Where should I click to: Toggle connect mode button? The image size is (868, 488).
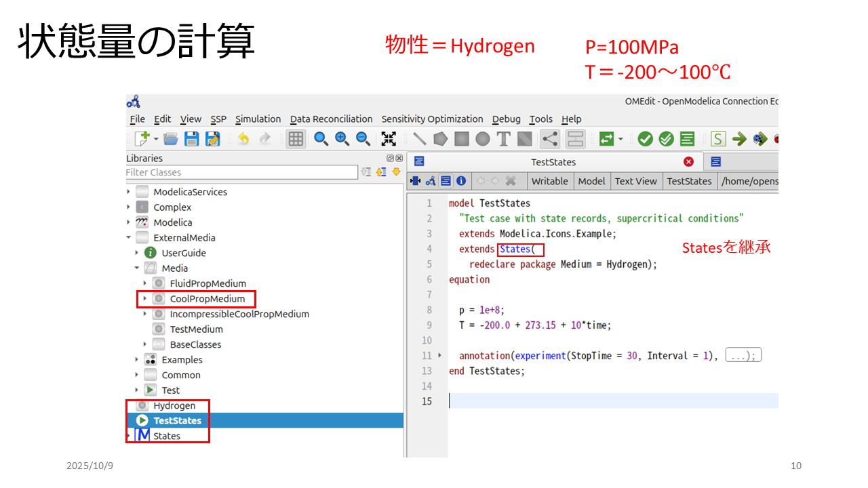pyautogui.click(x=550, y=139)
